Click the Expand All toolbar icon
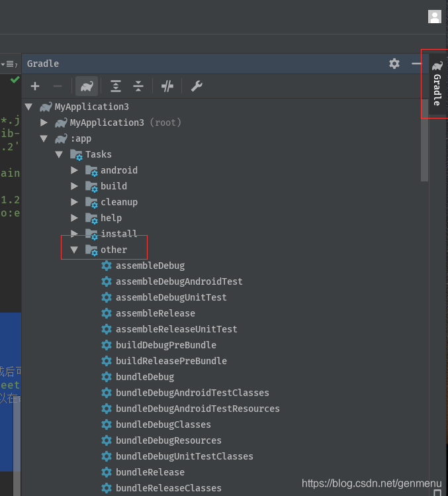 point(116,86)
